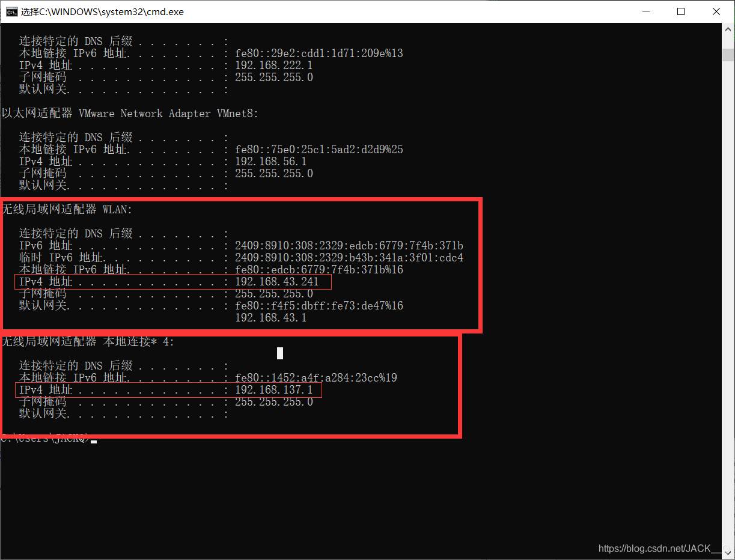Close the cmd.exe window
Image resolution: width=735 pixels, height=560 pixels.
716,11
